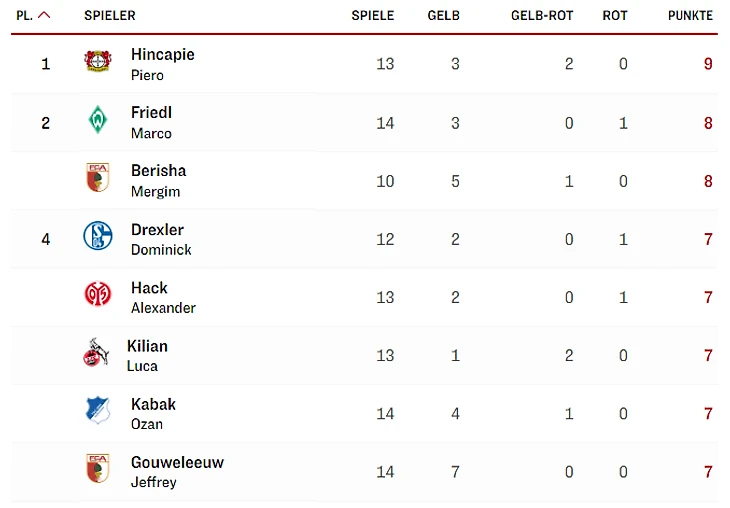Click the Hoffenheim logo beside Kabak
The width and height of the screenshot is (730, 508).
click(98, 411)
